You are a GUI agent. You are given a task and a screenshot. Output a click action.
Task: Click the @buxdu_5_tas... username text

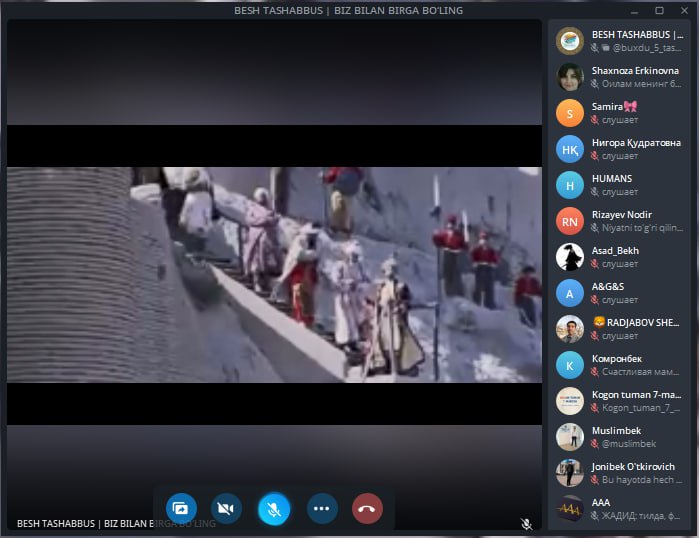pos(647,48)
